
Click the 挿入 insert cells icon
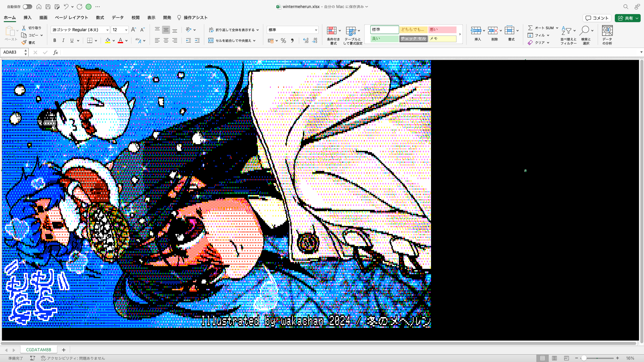coord(476,31)
